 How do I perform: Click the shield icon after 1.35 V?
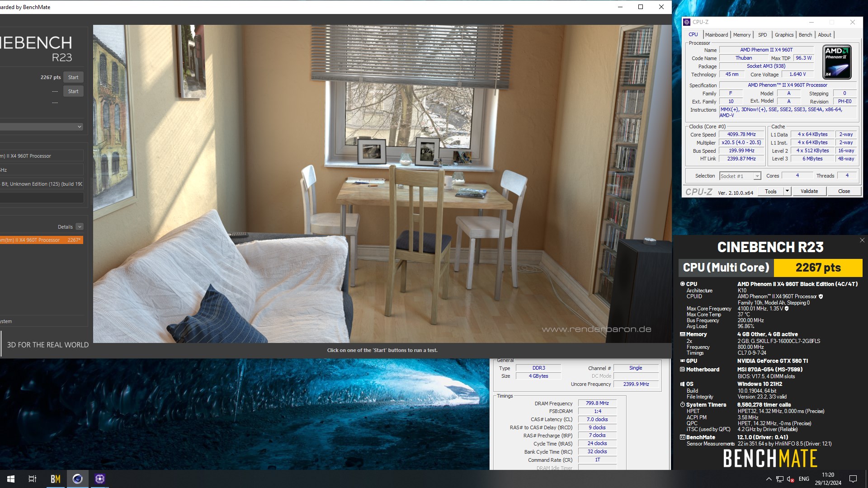pos(787,309)
